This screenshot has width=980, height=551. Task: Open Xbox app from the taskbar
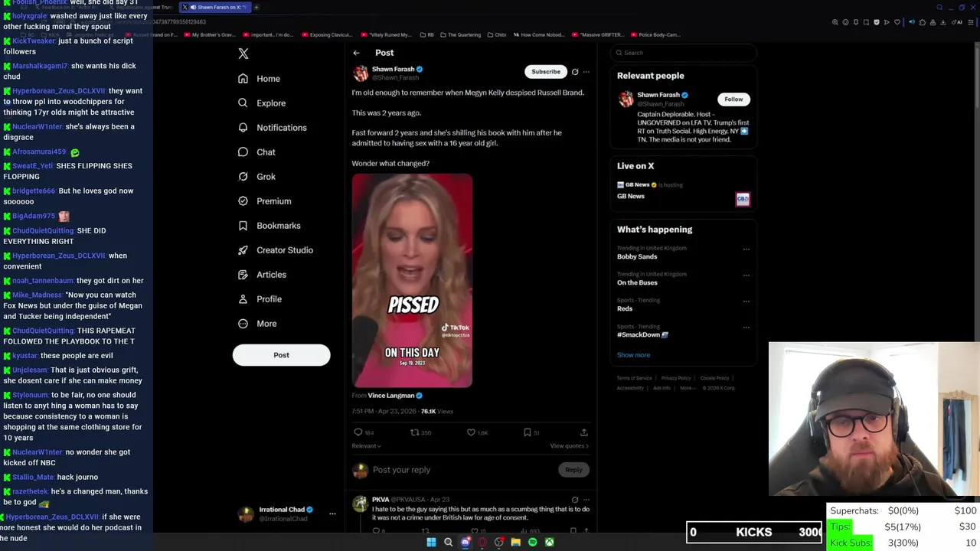coord(549,543)
